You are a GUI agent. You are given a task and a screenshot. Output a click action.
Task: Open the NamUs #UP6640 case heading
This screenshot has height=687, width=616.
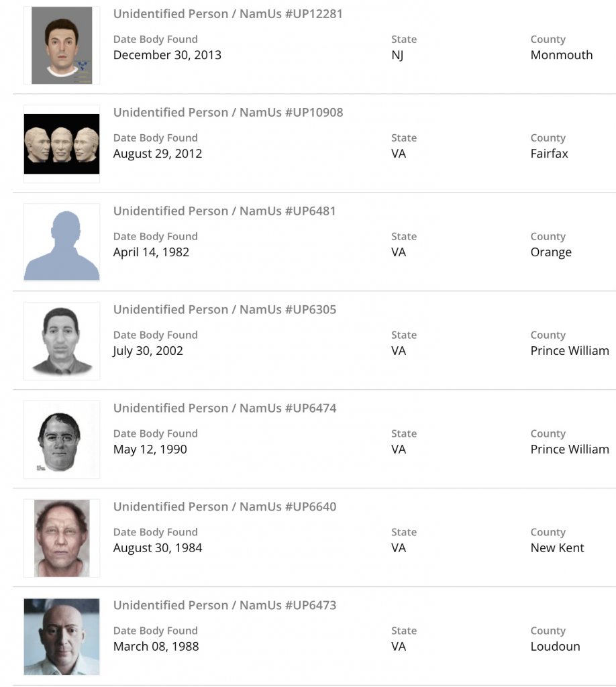(x=224, y=507)
